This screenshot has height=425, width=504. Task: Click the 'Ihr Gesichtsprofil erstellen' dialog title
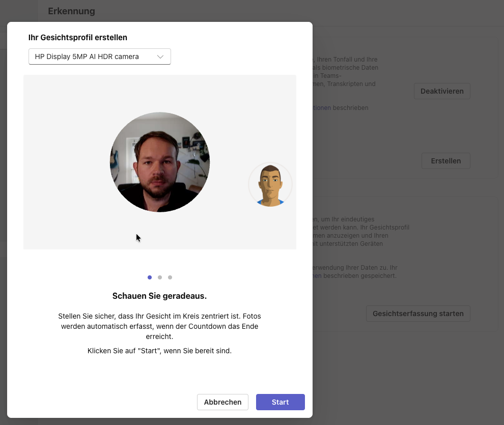click(x=78, y=38)
